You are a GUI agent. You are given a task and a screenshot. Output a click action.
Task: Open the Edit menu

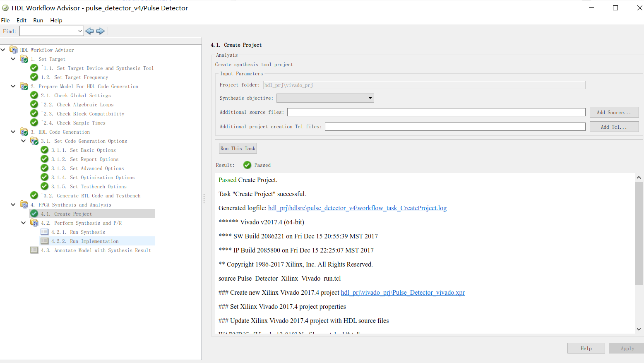coord(22,20)
